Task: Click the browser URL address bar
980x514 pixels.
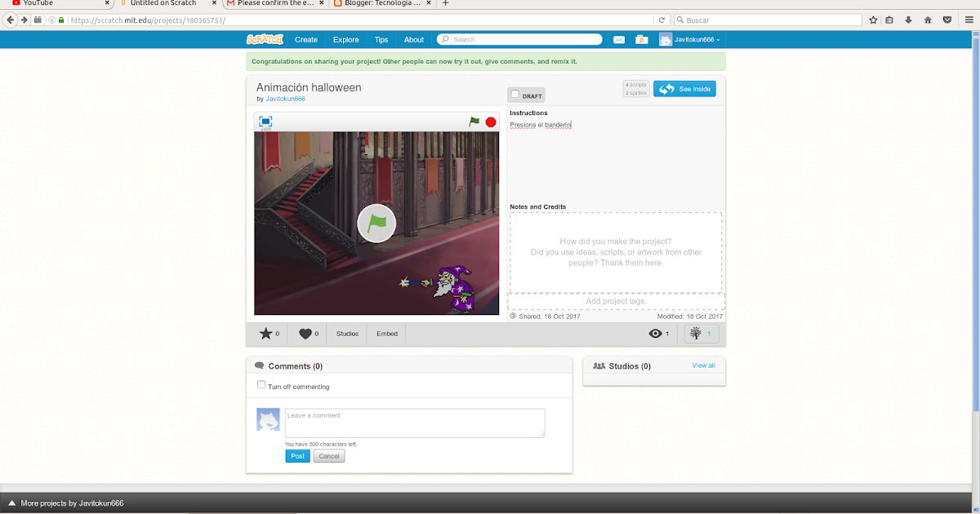Action: [x=359, y=20]
